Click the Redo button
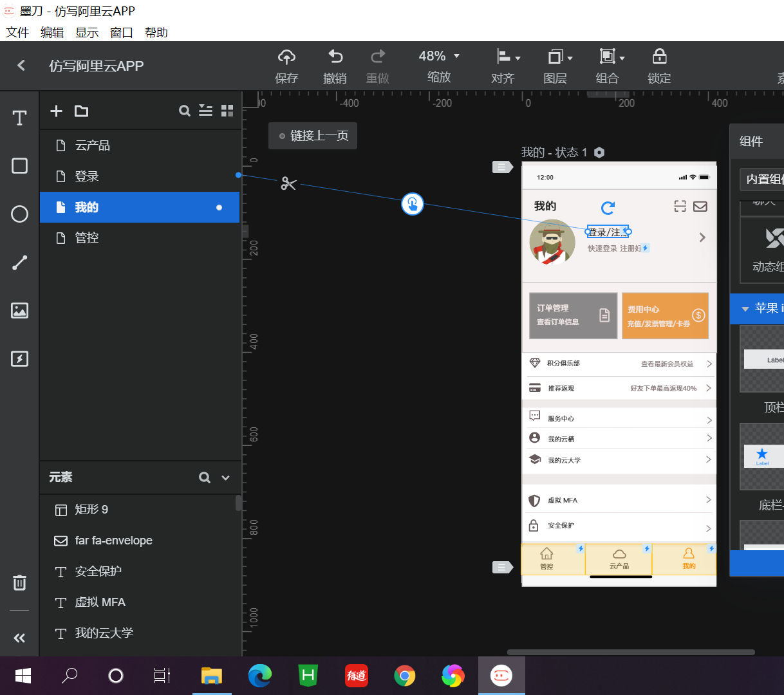Image resolution: width=784 pixels, height=695 pixels. 378,57
